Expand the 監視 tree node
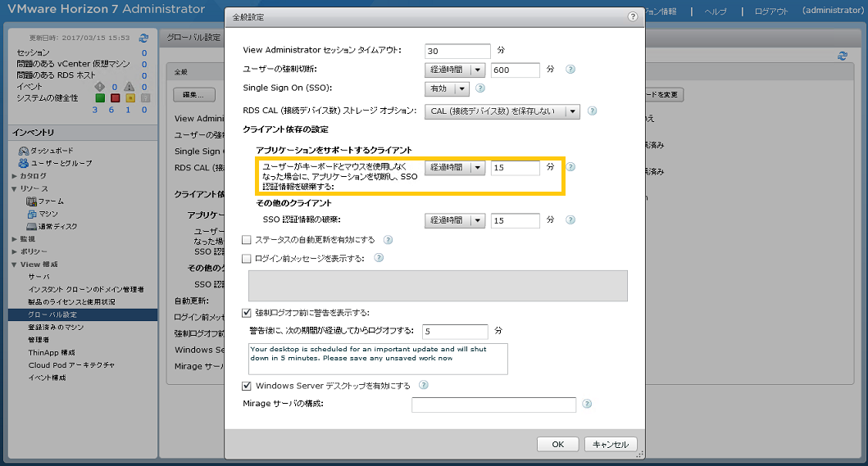 coord(15,239)
